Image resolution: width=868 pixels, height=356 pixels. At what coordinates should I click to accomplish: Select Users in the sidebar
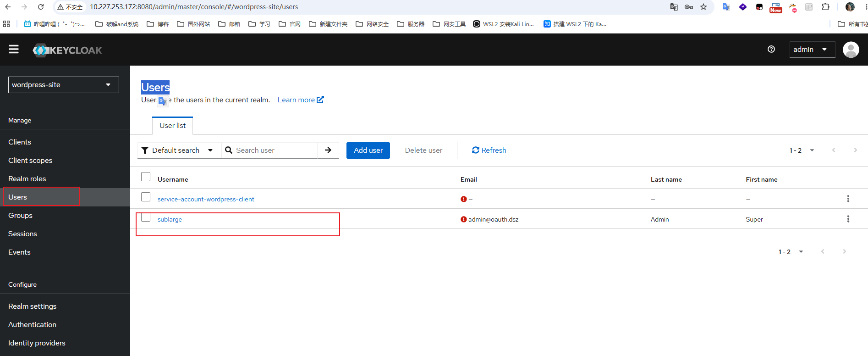(65, 197)
